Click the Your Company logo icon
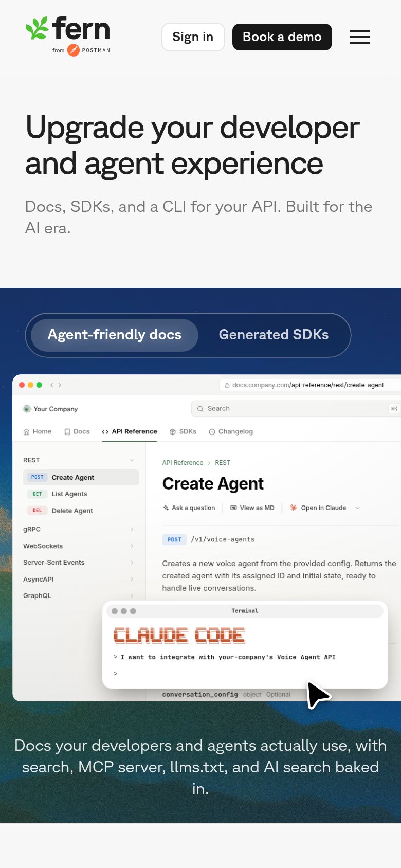The image size is (401, 868). pos(27,409)
